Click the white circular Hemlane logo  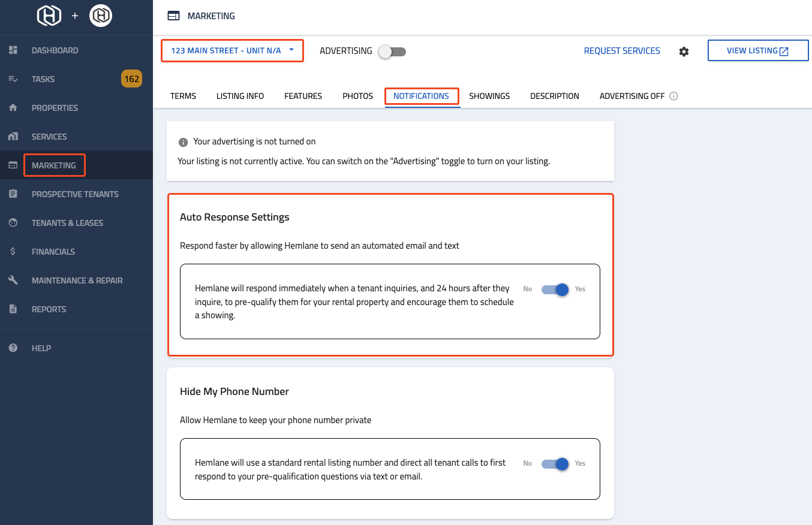101,16
